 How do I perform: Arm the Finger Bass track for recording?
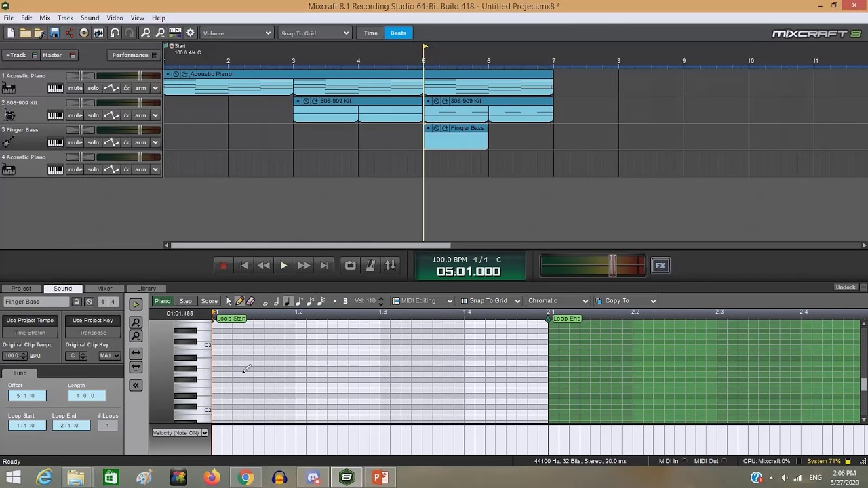coord(140,142)
